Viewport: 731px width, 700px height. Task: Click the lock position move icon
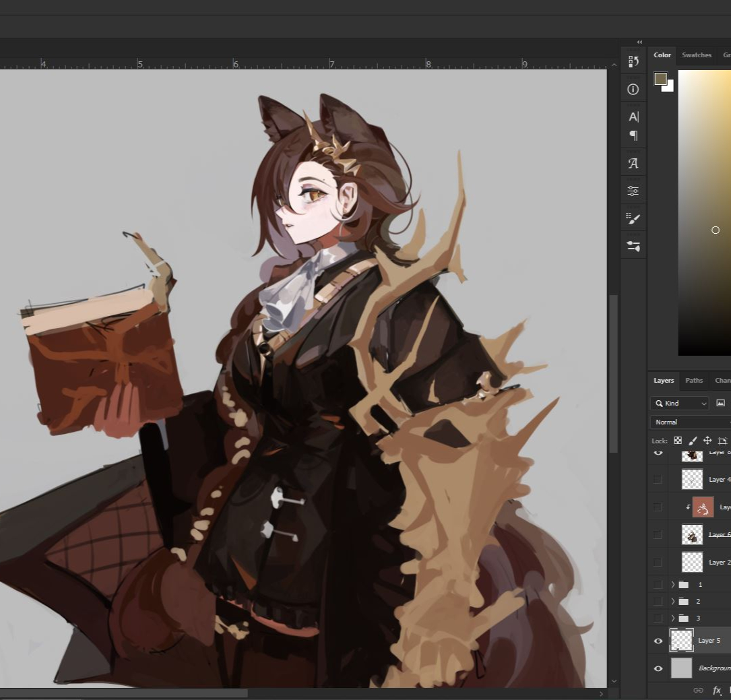pos(707,441)
